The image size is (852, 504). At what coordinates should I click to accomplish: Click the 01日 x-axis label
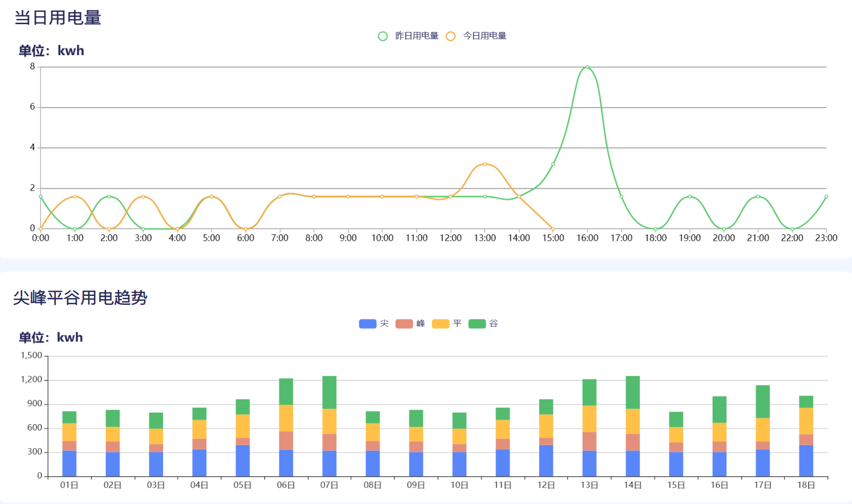pos(69,485)
